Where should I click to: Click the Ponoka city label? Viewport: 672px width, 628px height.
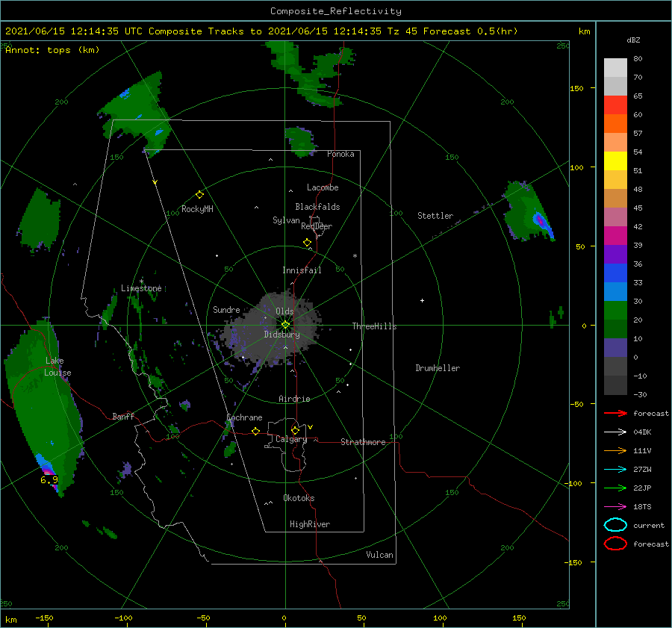[340, 154]
